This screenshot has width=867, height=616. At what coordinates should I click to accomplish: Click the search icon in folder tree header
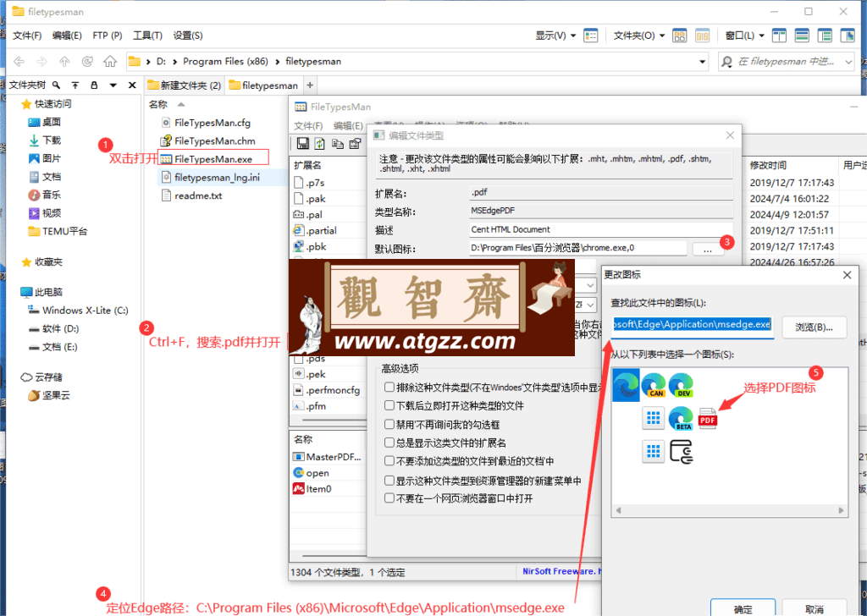tap(56, 85)
